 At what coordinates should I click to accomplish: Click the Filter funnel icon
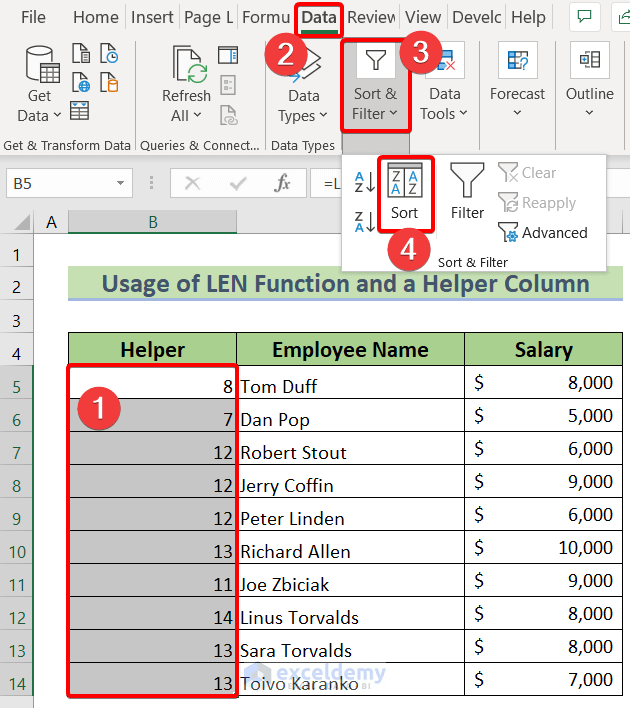point(467,180)
